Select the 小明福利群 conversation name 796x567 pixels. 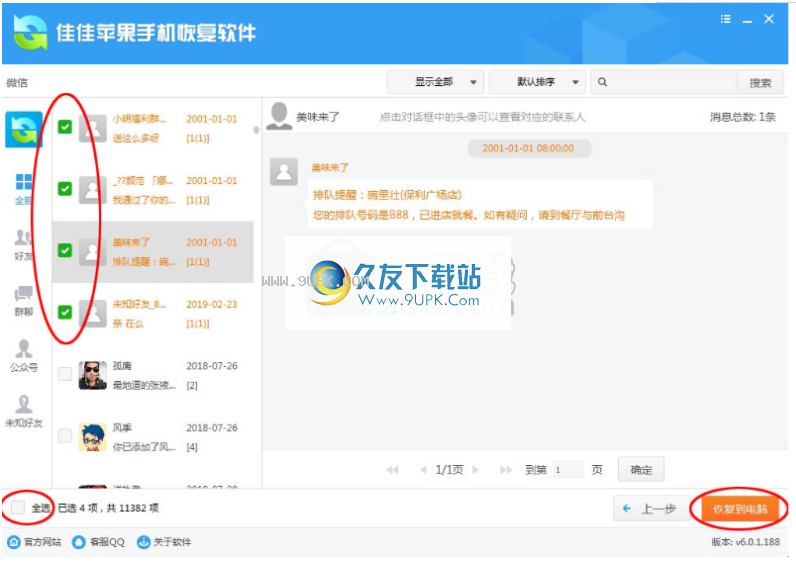(x=140, y=119)
